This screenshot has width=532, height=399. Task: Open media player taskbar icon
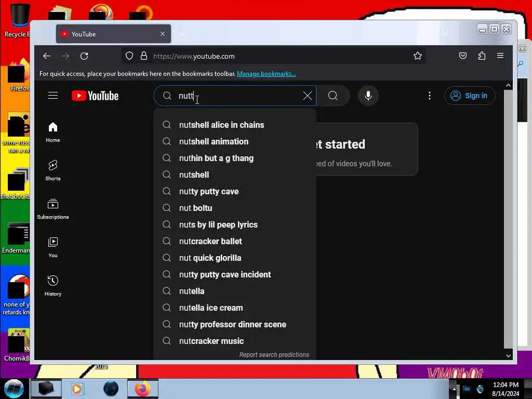[x=77, y=389]
